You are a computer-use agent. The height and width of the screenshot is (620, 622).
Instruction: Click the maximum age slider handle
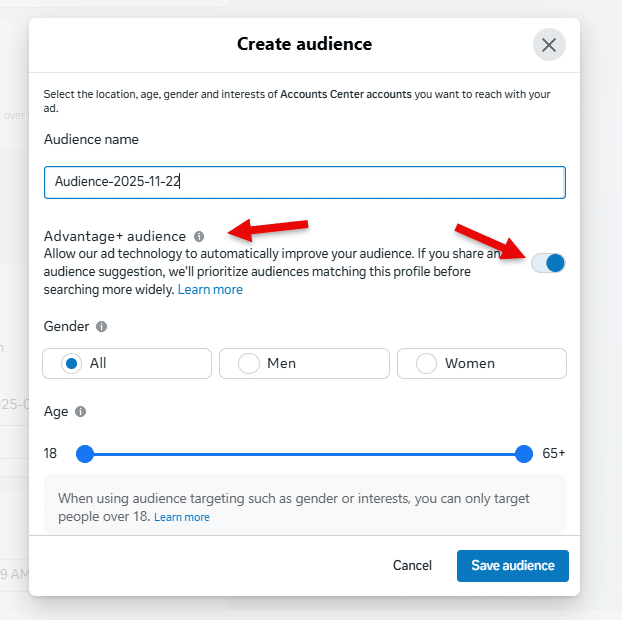tap(524, 454)
